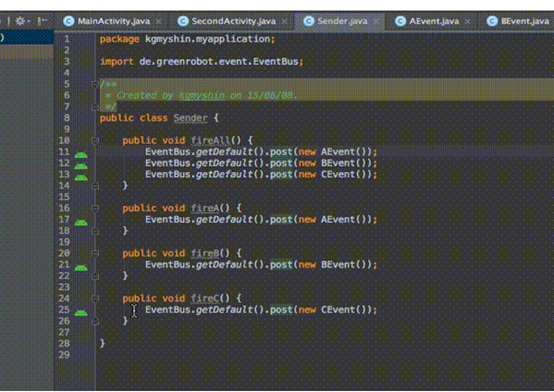Viewport: 554px width, 392px height.
Task: Click the Android gutter icon on line 21
Action: click(x=81, y=268)
